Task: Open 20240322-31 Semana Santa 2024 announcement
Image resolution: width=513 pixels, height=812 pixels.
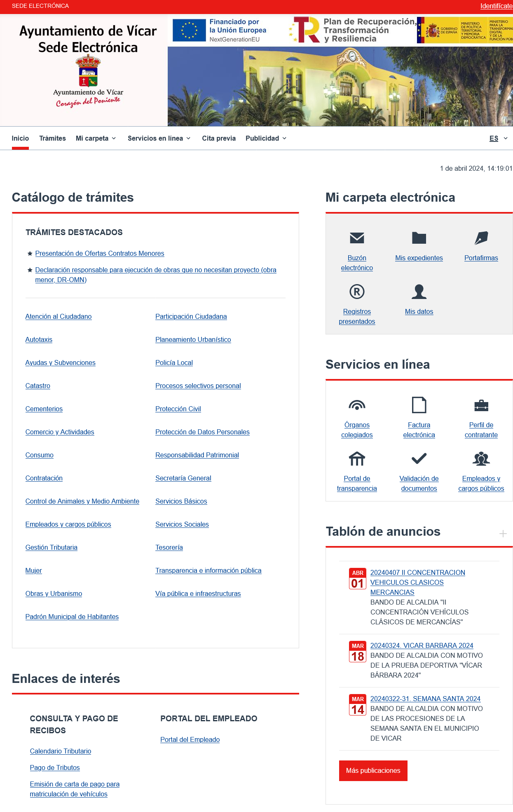Action: pos(425,699)
